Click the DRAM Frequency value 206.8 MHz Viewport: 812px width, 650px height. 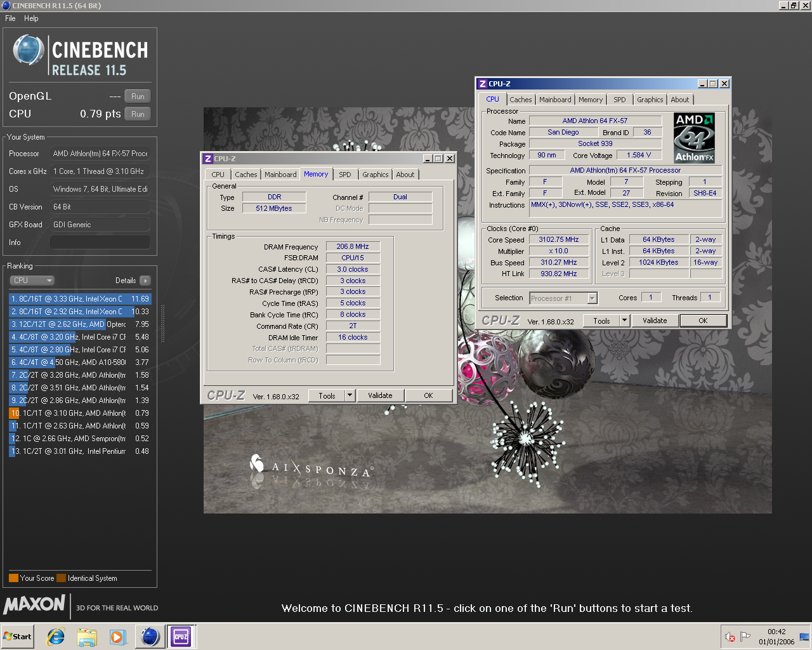[353, 246]
